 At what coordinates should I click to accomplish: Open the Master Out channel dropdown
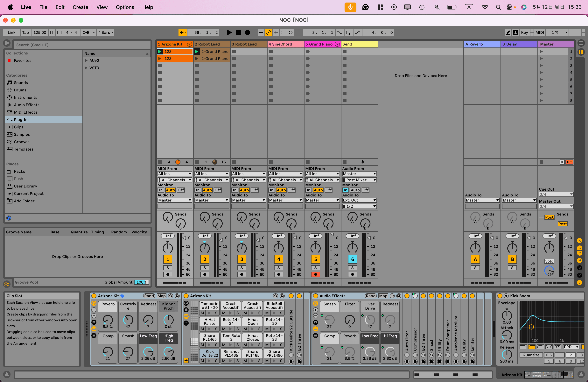point(556,206)
